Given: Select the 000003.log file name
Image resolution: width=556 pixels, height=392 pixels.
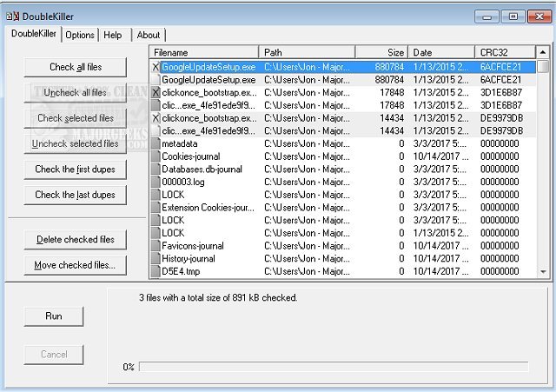Looking at the screenshot, I should coord(183,182).
